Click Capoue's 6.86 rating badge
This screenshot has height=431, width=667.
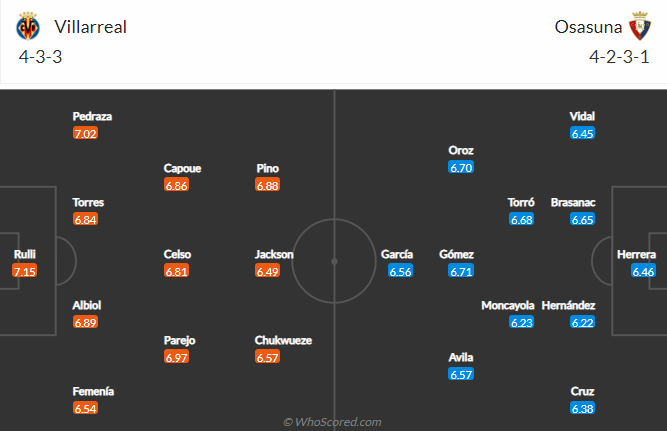click(177, 186)
